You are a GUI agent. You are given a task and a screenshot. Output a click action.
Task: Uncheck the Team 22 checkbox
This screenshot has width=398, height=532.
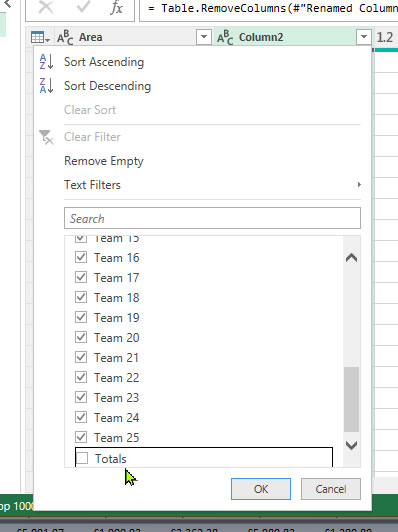coord(81,377)
